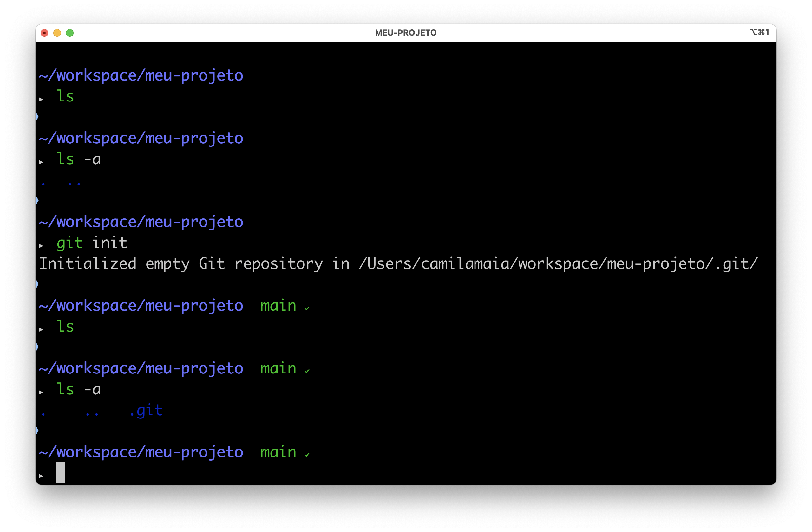Click the red close window button
This screenshot has width=812, height=532.
(44, 33)
